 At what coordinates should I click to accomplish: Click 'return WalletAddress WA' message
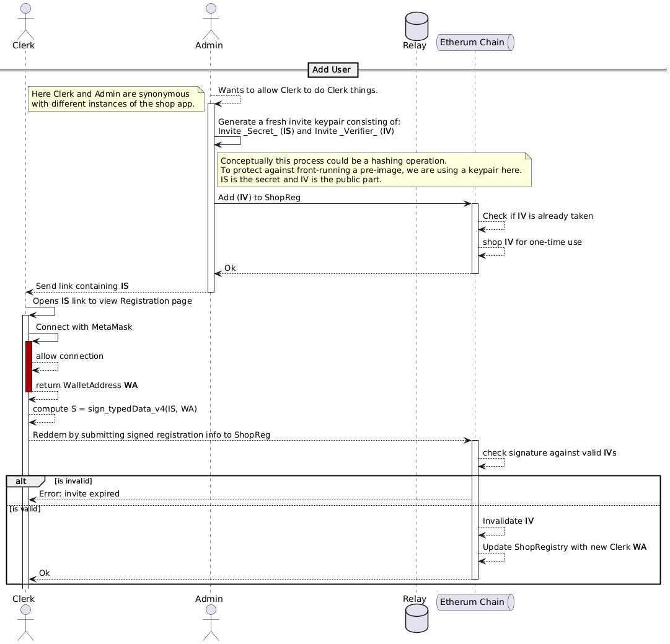coord(87,386)
